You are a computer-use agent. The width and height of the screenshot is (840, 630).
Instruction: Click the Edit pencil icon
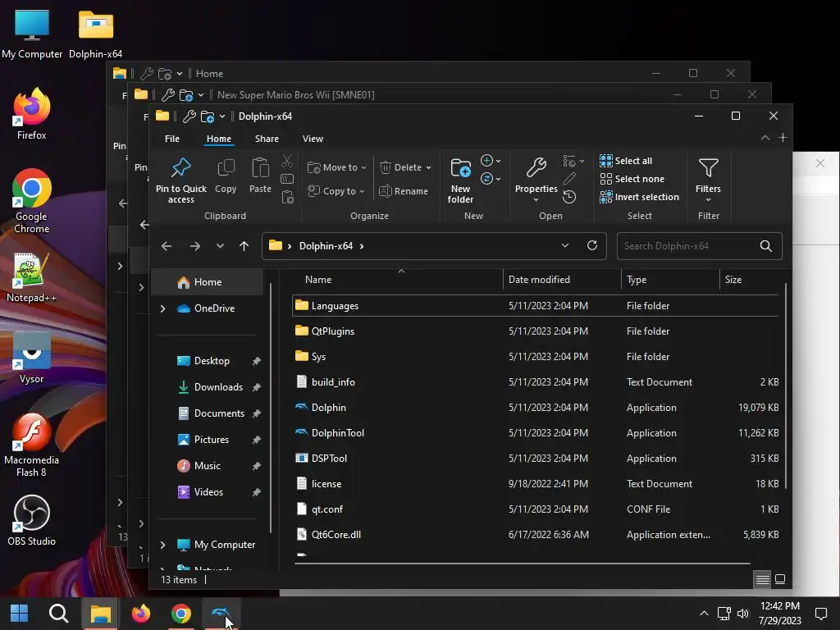[x=569, y=179]
